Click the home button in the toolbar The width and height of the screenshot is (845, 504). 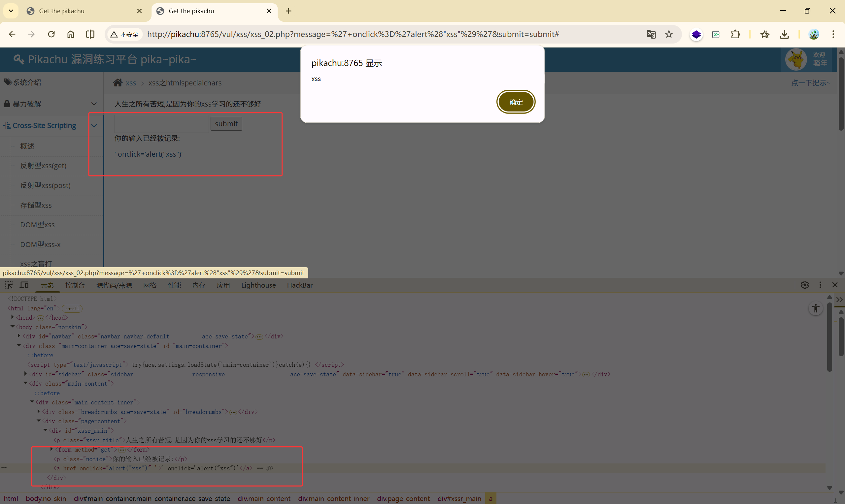click(71, 34)
